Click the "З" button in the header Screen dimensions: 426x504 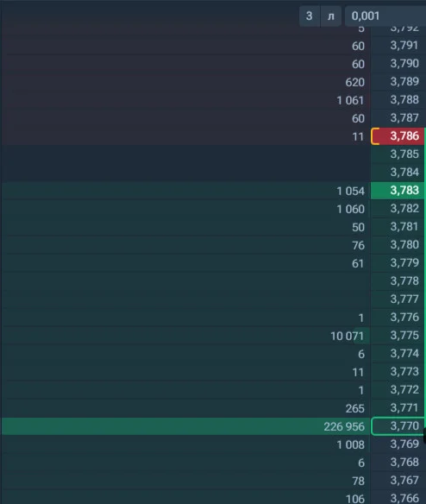tap(310, 16)
